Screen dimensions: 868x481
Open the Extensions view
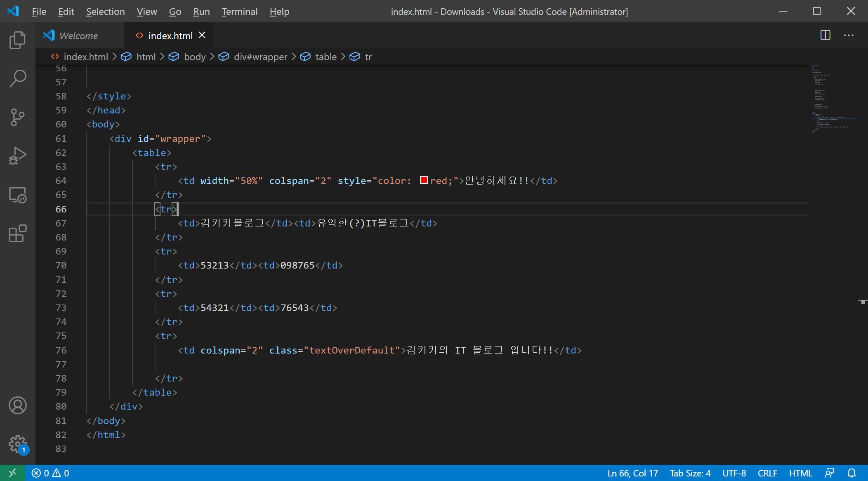pyautogui.click(x=17, y=233)
